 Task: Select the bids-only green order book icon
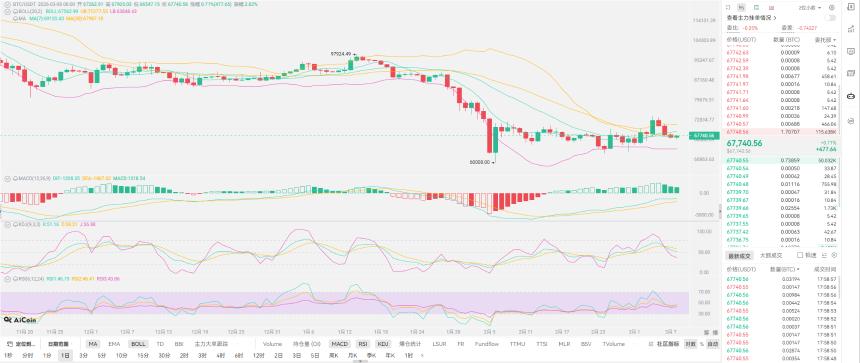tap(756, 8)
